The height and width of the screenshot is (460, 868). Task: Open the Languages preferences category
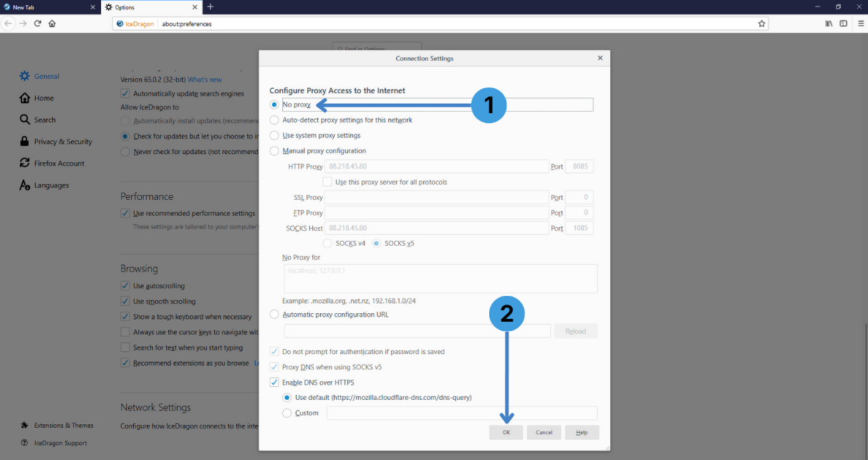[44, 186]
